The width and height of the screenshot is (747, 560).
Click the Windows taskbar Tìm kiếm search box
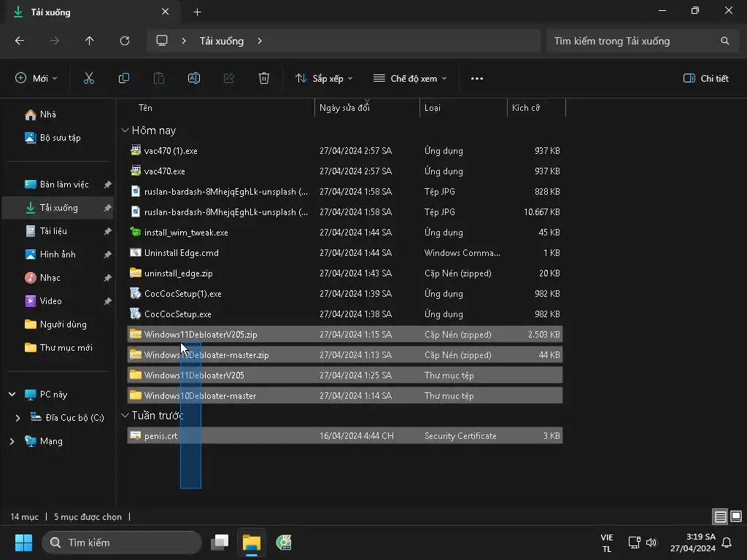pos(122,542)
